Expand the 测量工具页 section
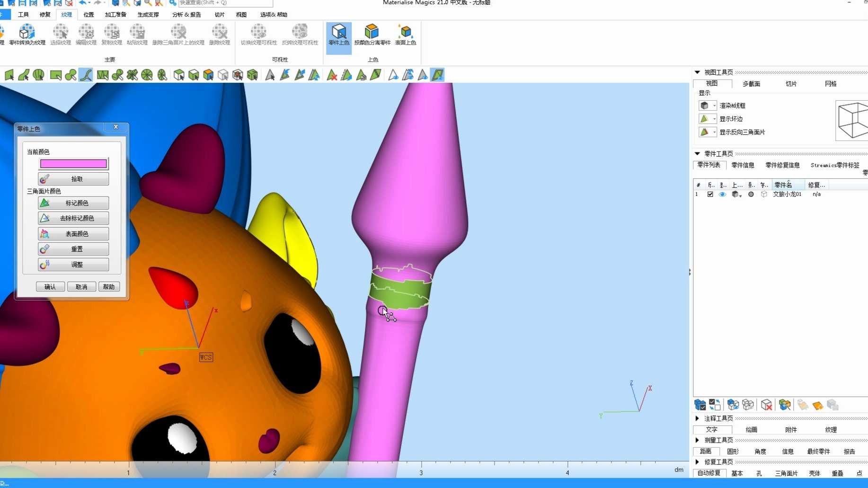 click(x=697, y=440)
